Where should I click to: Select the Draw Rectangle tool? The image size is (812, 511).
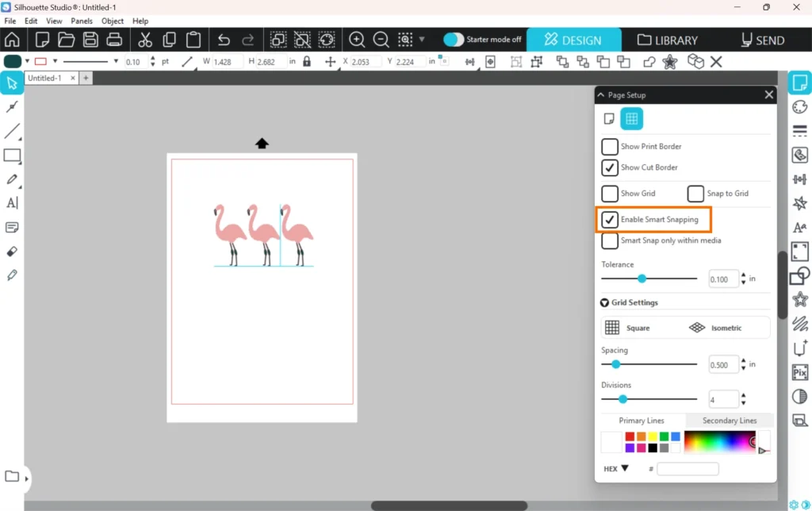click(12, 156)
